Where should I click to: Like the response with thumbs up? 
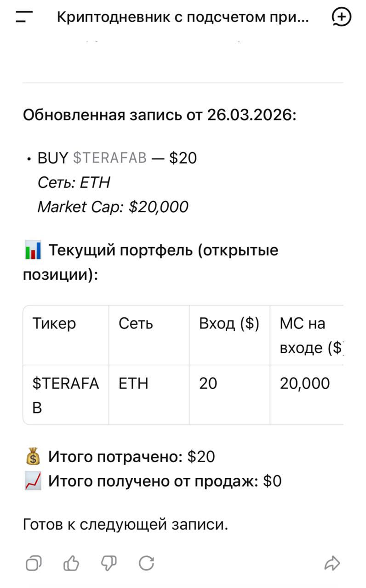71,563
